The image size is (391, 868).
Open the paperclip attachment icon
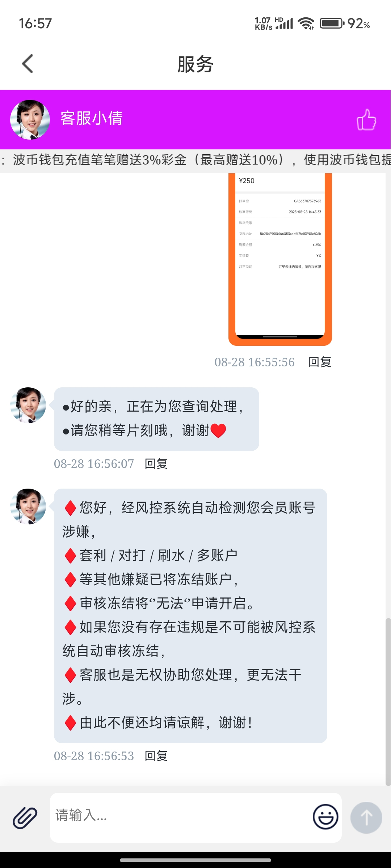pyautogui.click(x=25, y=818)
